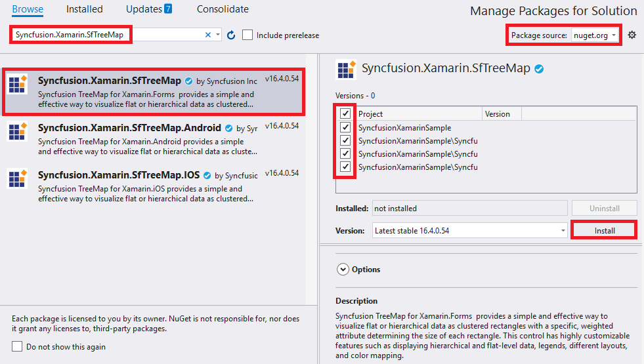Switch to the Installed tab
The height and width of the screenshot is (364, 644).
click(x=85, y=9)
